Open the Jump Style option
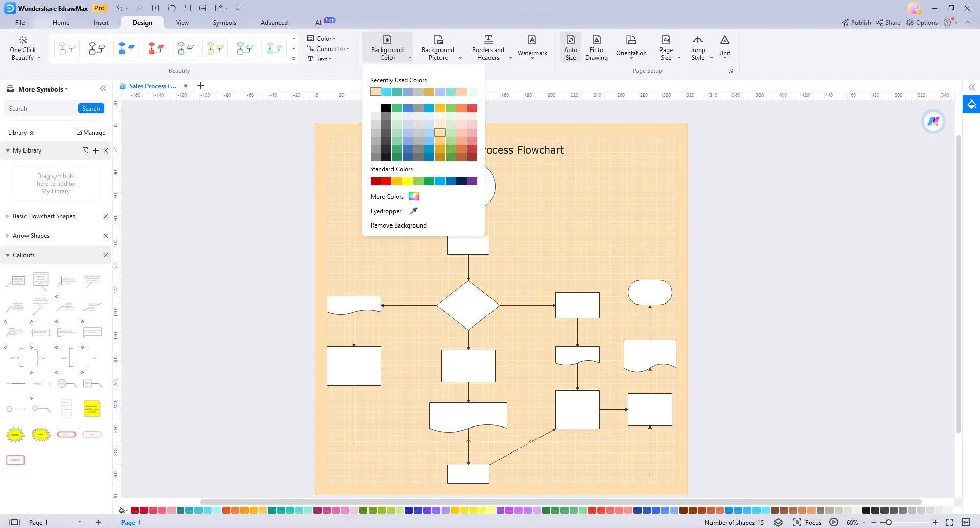The image size is (980, 528). click(698, 47)
